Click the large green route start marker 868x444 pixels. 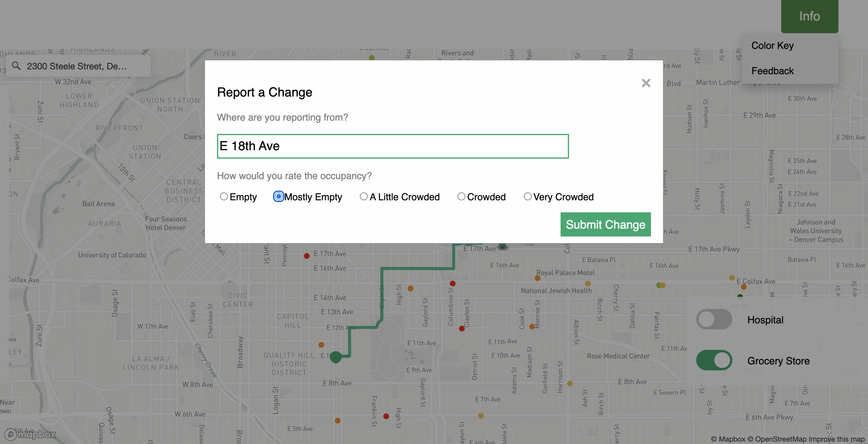point(335,356)
